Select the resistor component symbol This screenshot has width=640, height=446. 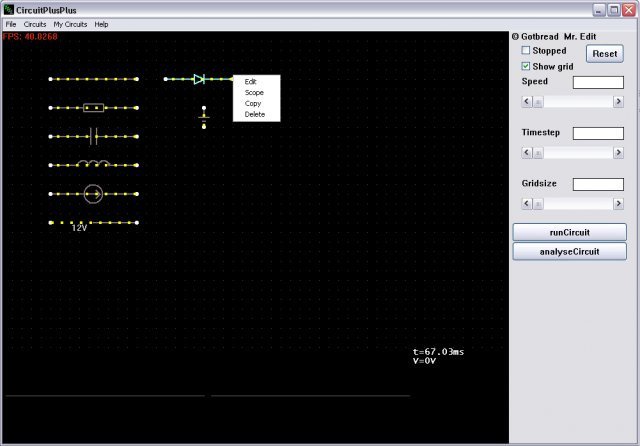tap(93, 108)
